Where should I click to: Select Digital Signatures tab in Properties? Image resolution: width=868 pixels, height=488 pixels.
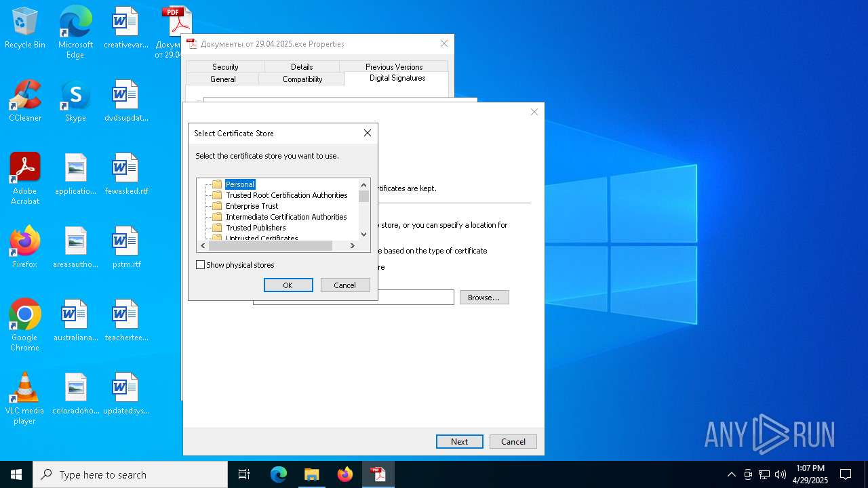point(397,78)
